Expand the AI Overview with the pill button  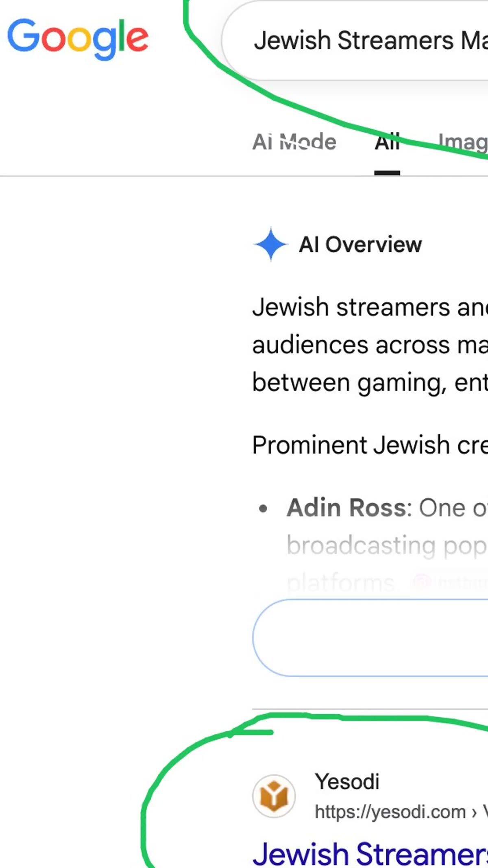[370, 638]
